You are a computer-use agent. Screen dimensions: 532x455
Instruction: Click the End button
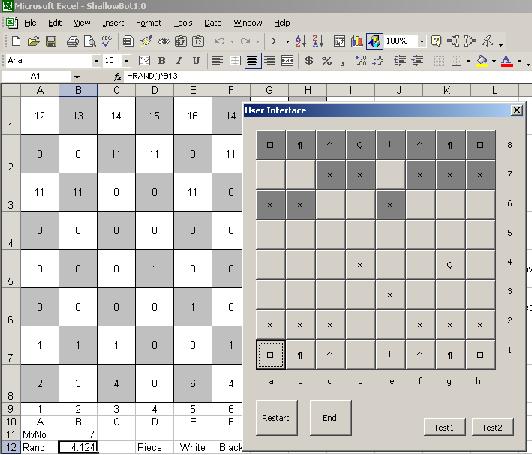tap(330, 418)
